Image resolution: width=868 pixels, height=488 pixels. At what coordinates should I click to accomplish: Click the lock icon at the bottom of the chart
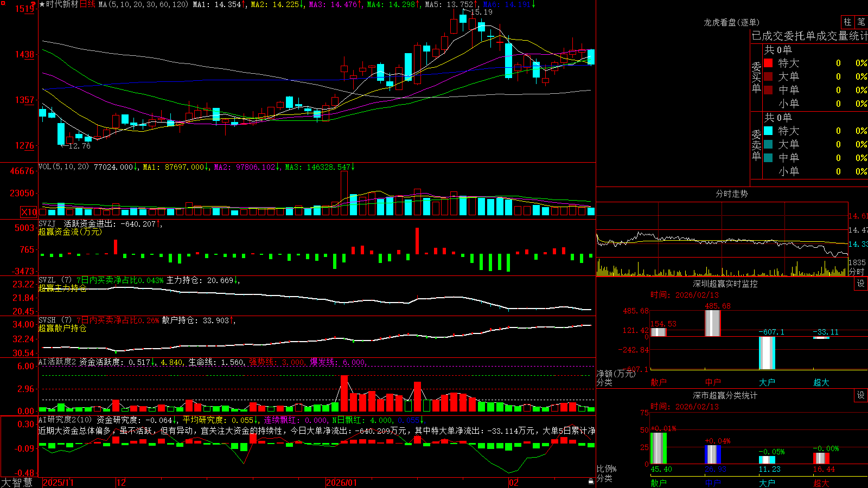591,481
